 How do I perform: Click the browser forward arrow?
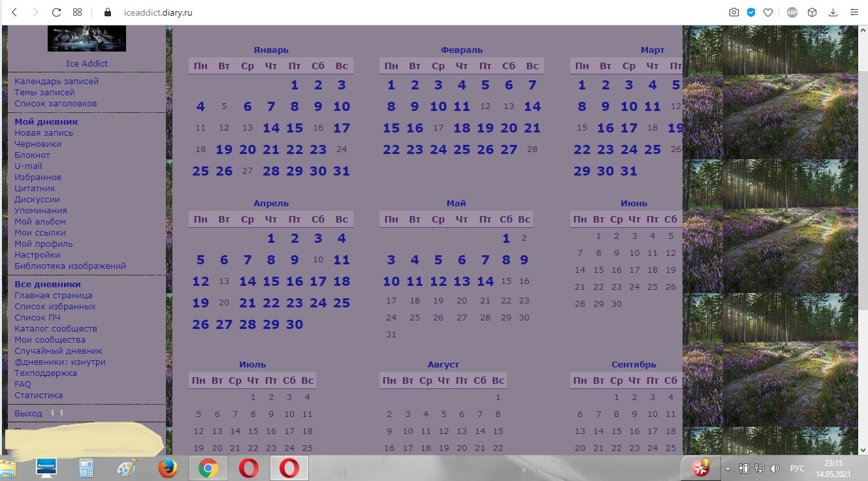[x=35, y=12]
